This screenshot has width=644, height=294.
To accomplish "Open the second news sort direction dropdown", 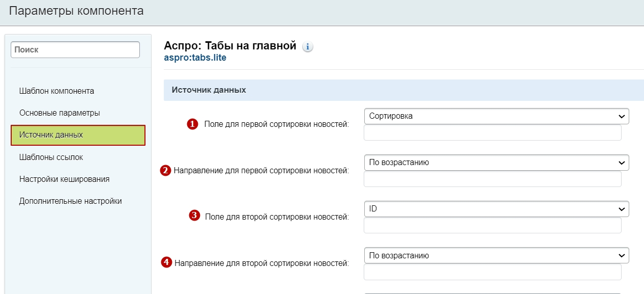I will pyautogui.click(x=496, y=255).
